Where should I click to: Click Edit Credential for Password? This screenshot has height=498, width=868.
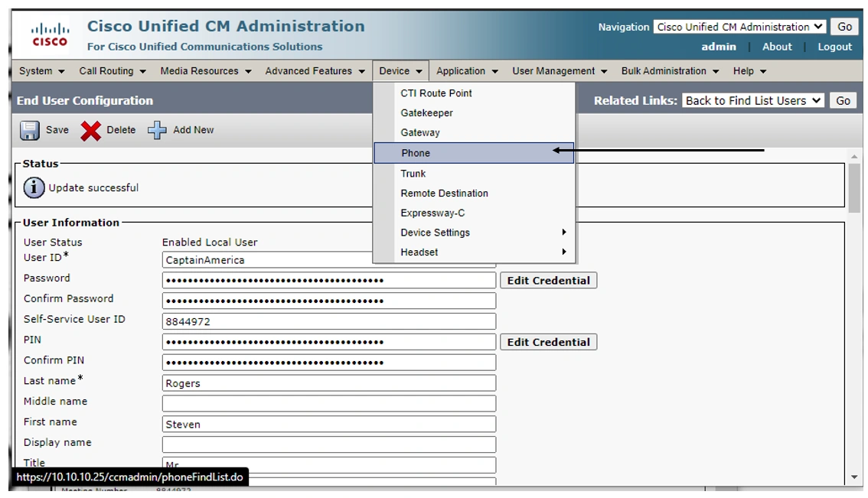[x=549, y=281]
